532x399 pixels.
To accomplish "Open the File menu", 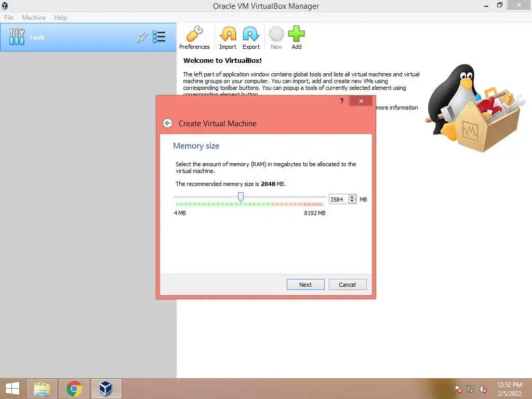I will click(9, 17).
